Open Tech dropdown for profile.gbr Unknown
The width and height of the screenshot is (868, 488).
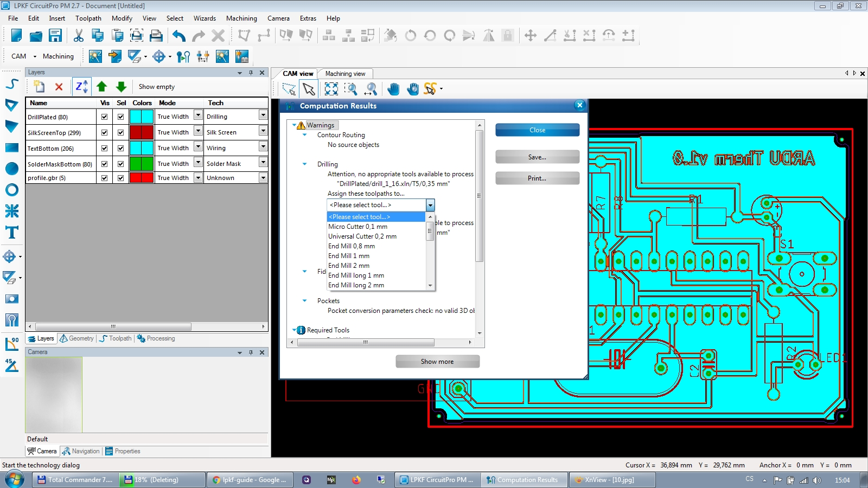pos(263,177)
